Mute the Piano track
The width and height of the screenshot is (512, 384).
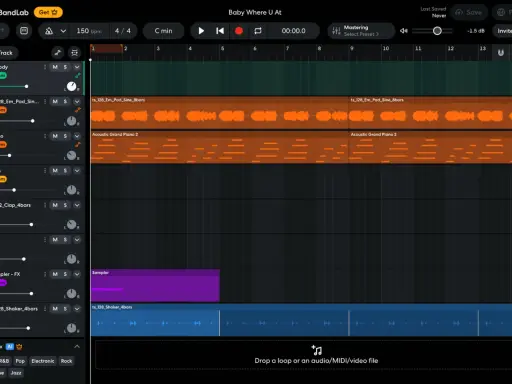coord(55,136)
